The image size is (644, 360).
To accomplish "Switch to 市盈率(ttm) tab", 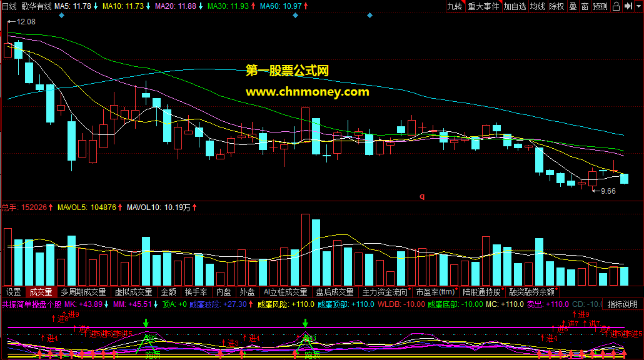I will pos(436,292).
